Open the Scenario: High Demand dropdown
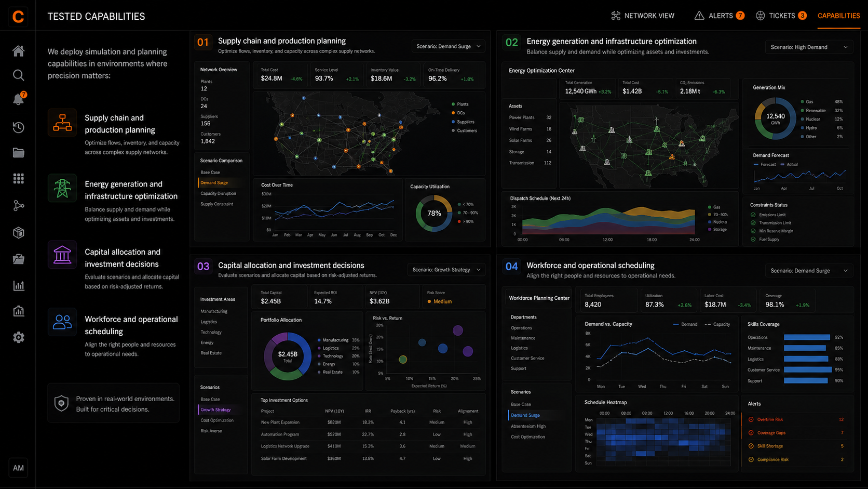Image resolution: width=868 pixels, height=489 pixels. coord(809,47)
